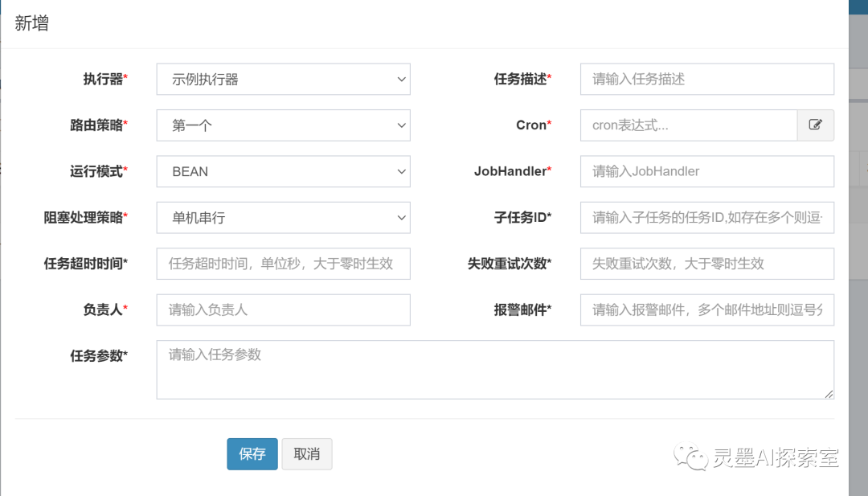
Task: Select the 报警邮件 input field
Action: pos(706,309)
